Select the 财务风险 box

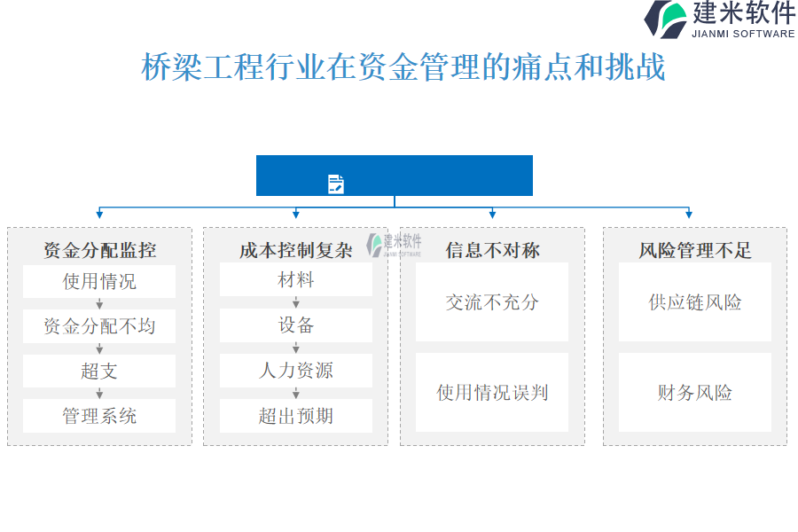tap(695, 393)
